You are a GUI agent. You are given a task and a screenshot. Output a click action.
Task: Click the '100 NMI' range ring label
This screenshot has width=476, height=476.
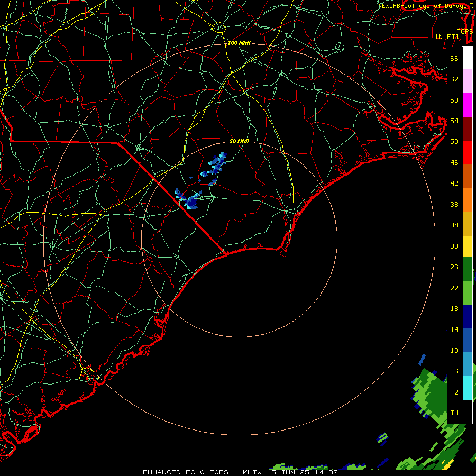(239, 43)
